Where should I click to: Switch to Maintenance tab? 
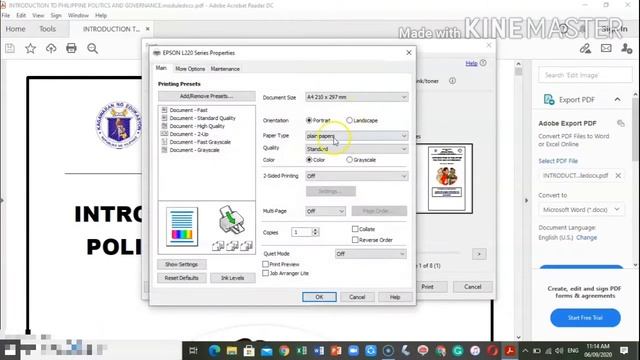tap(225, 69)
